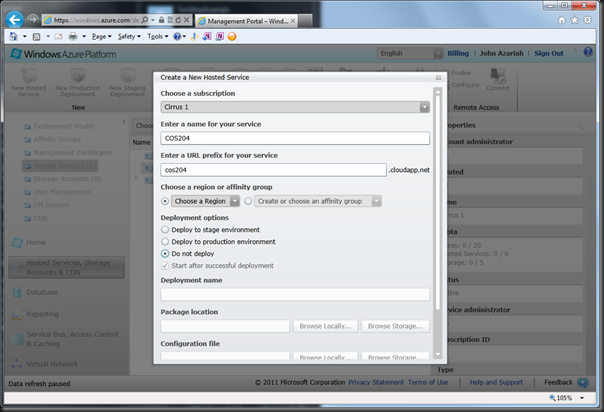
Task: Click the OneNote Linked Notes icon
Action: click(x=220, y=37)
